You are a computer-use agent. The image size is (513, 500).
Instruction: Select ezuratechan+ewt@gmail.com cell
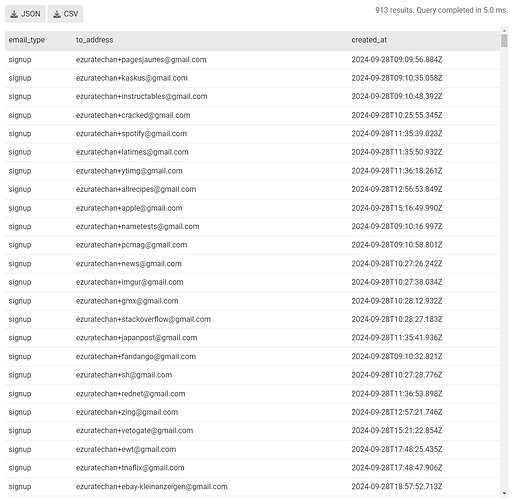point(126,449)
